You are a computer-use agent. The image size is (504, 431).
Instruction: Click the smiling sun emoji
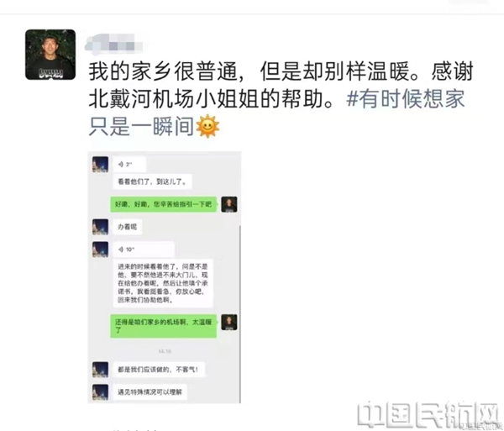[207, 126]
